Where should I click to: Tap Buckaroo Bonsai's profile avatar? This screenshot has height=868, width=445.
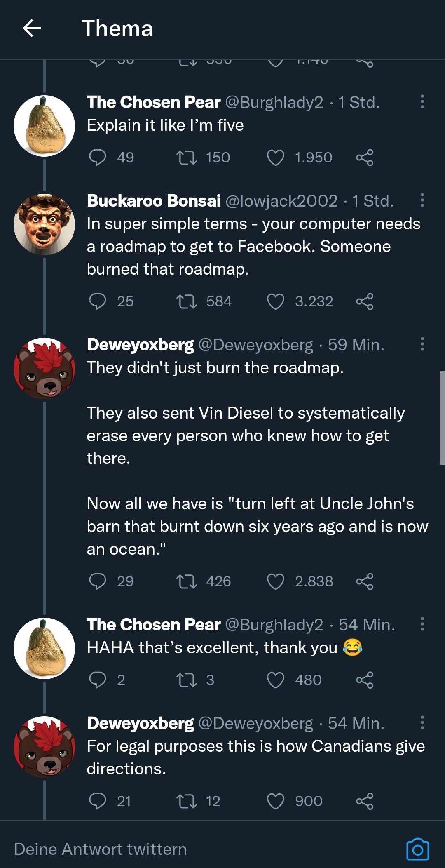(44, 225)
